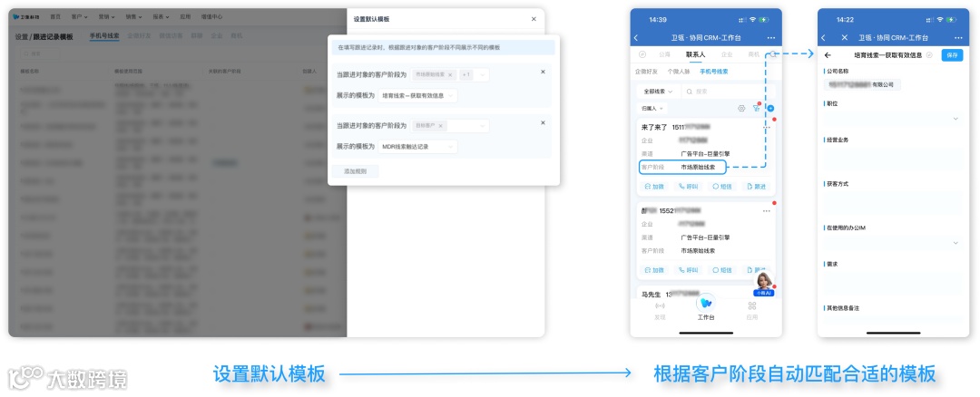Click the search box above the template table
Viewport: 980px width, 397px height.
coord(40,54)
